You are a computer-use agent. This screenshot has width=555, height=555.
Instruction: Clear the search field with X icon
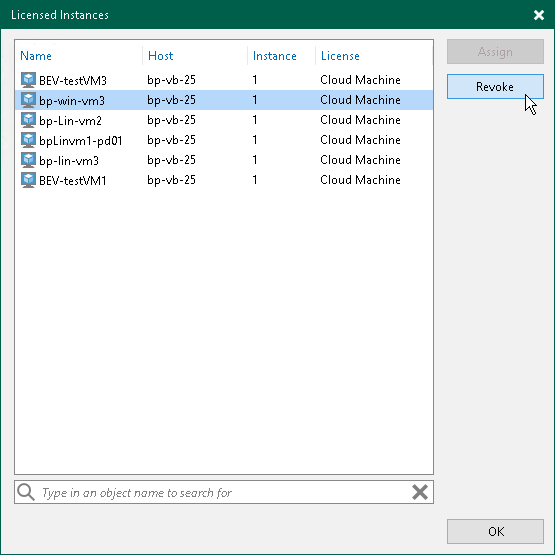[420, 492]
